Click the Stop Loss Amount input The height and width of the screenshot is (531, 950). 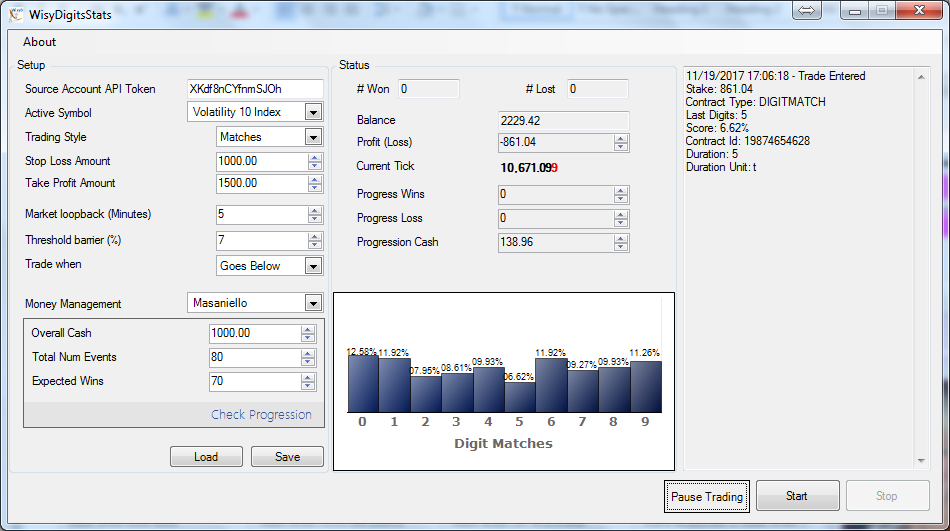click(262, 161)
